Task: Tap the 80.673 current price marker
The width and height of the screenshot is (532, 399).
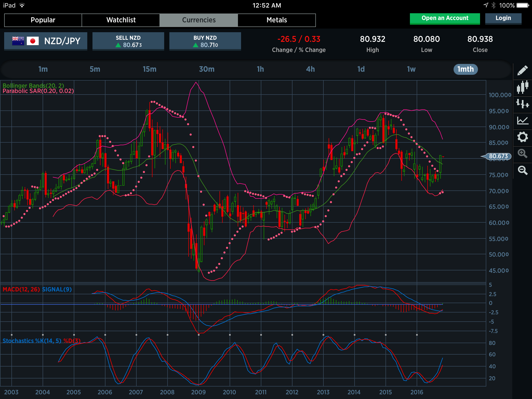Action: 498,156
